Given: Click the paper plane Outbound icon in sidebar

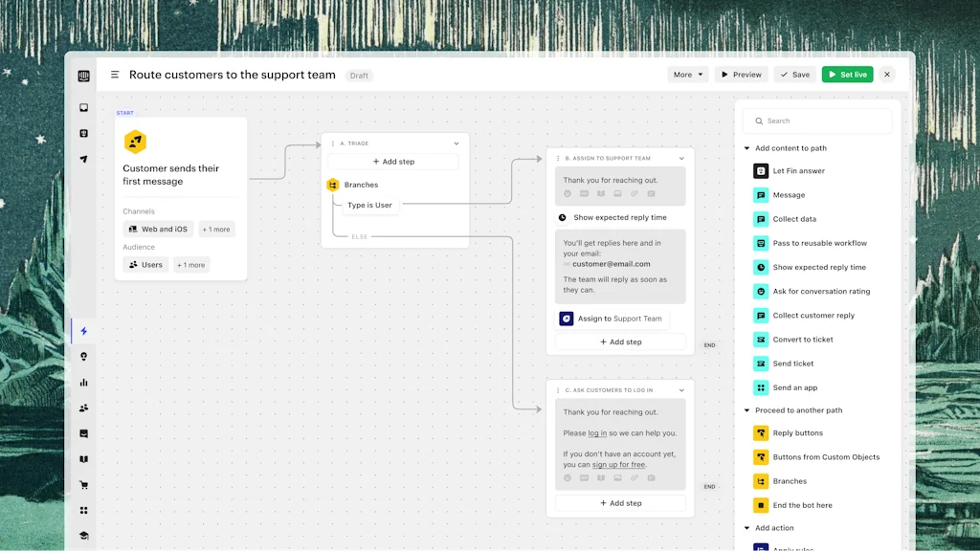Looking at the screenshot, I should (84, 159).
